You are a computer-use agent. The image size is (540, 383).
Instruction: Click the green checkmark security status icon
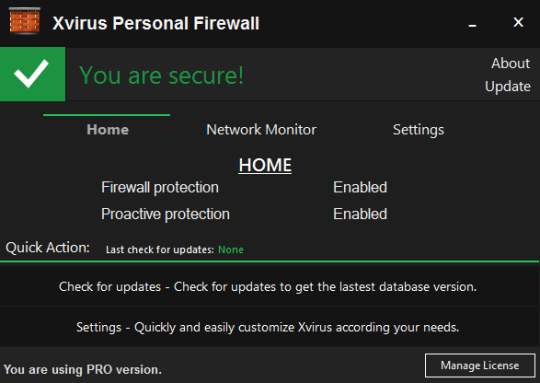32,74
